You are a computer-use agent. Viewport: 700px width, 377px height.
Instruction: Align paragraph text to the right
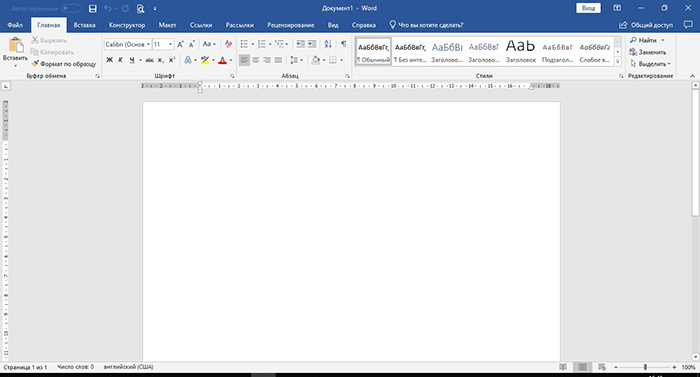267,60
